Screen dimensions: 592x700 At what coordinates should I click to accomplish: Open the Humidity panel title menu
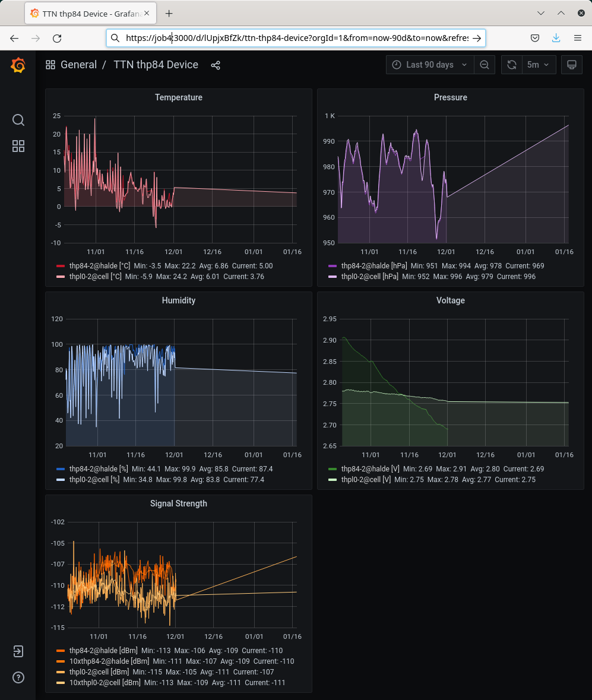pyautogui.click(x=179, y=300)
